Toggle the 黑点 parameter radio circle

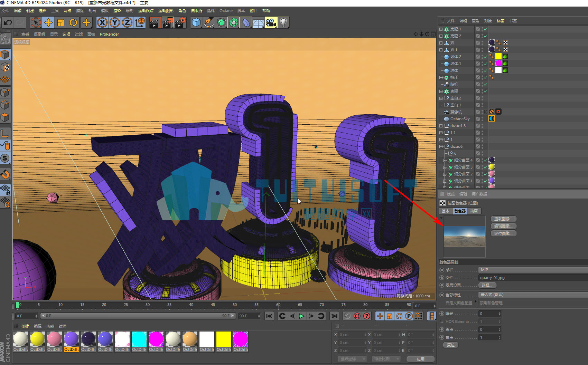[x=442, y=329]
